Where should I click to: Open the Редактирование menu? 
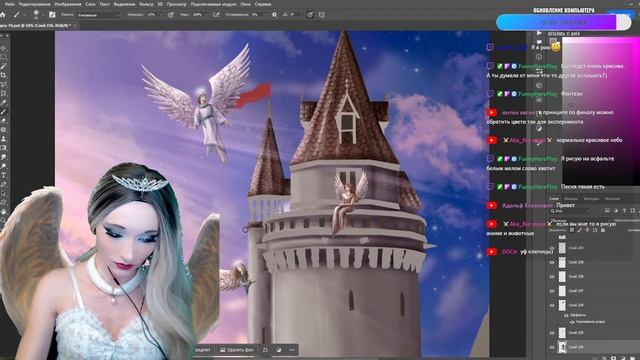click(34, 4)
